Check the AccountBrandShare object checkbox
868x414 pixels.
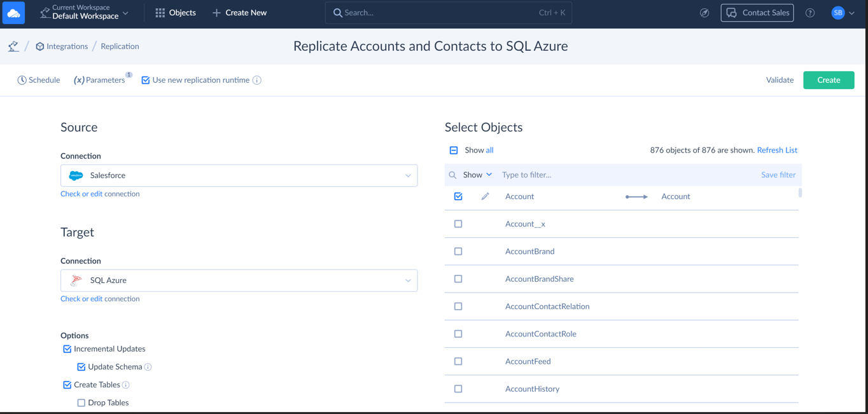click(x=458, y=279)
